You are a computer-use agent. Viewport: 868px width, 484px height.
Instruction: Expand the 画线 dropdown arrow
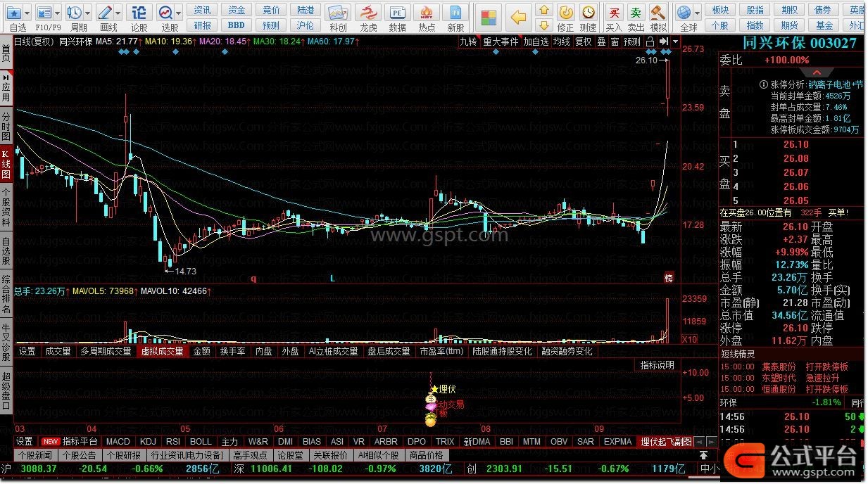pyautogui.click(x=118, y=13)
